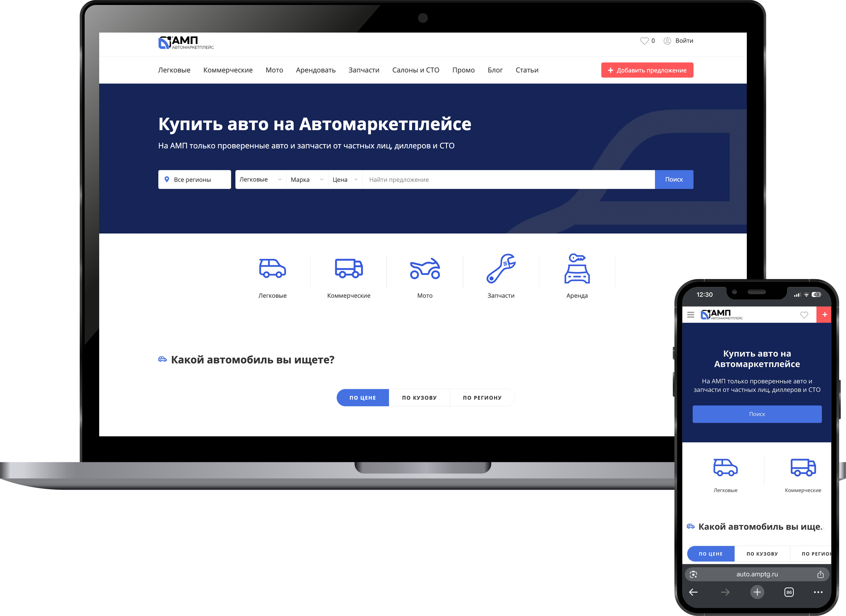Switch to the ПО КУЗОВУ tab
This screenshot has height=616, width=846.
pos(419,398)
